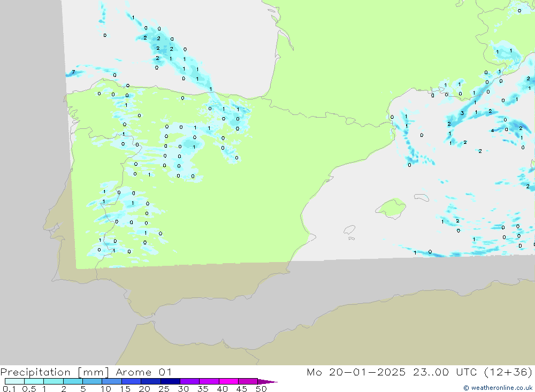Click the '3' precipitation value on the map
The width and height of the screenshot is (535, 392).
click(x=462, y=113)
